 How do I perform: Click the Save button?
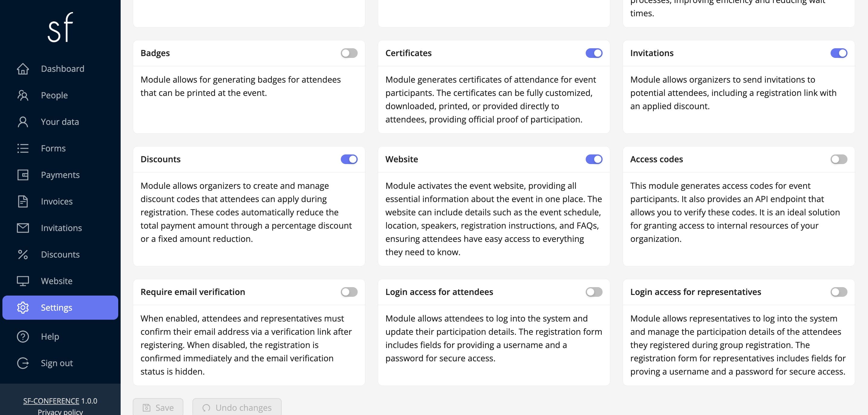pyautogui.click(x=158, y=407)
